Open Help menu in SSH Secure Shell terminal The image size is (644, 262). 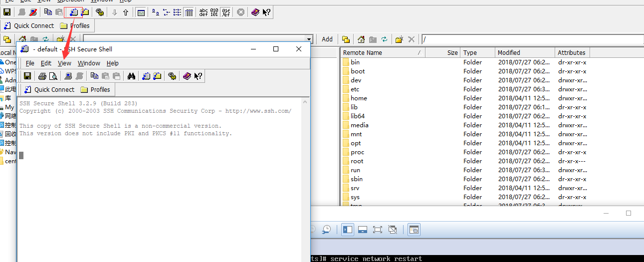pyautogui.click(x=113, y=63)
